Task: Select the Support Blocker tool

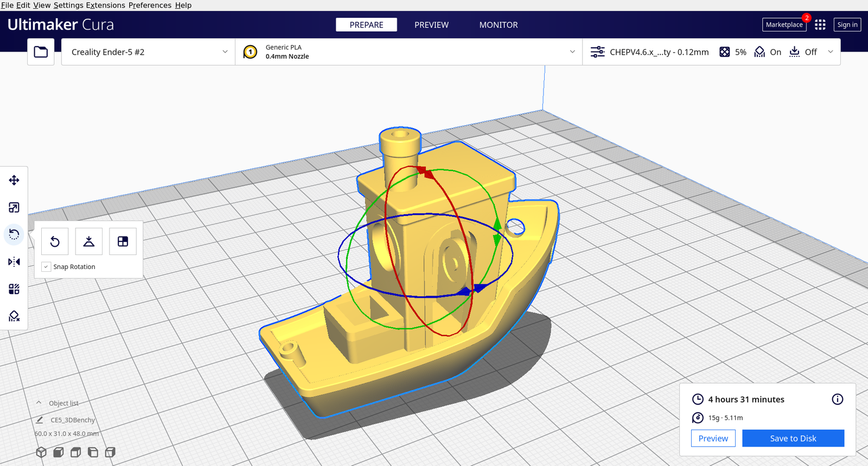Action: click(14, 316)
